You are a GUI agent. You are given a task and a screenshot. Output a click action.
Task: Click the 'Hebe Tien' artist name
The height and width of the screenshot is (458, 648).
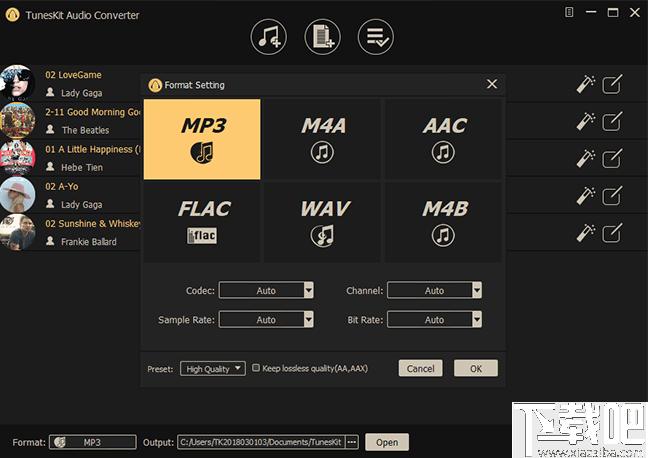coord(82,167)
